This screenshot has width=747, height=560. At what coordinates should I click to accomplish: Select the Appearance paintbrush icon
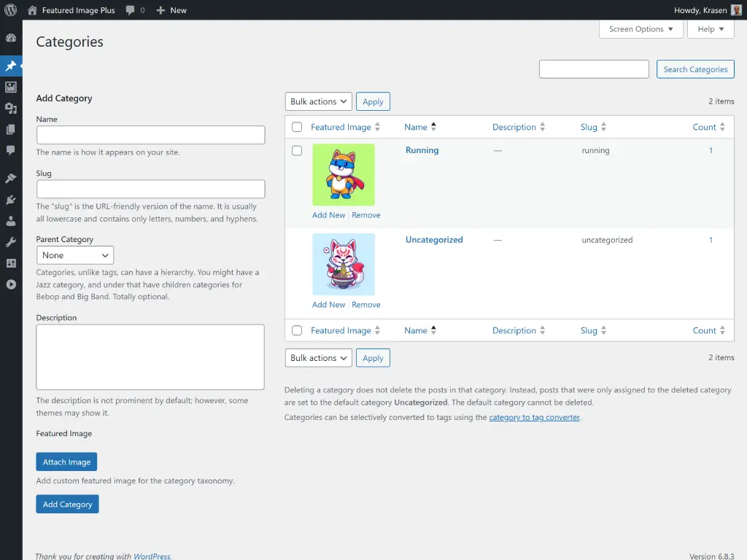(x=11, y=176)
